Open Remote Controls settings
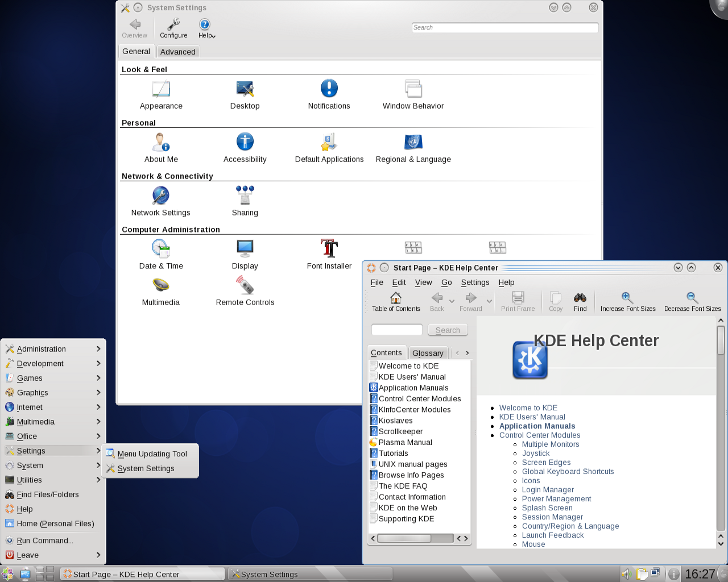The width and height of the screenshot is (728, 582). (245, 292)
